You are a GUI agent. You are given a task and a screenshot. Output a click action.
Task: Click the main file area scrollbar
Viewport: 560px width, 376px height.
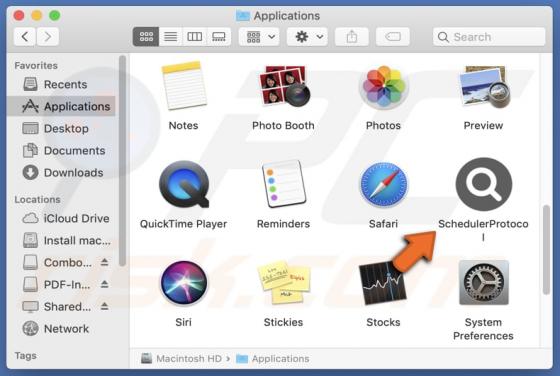(x=546, y=250)
